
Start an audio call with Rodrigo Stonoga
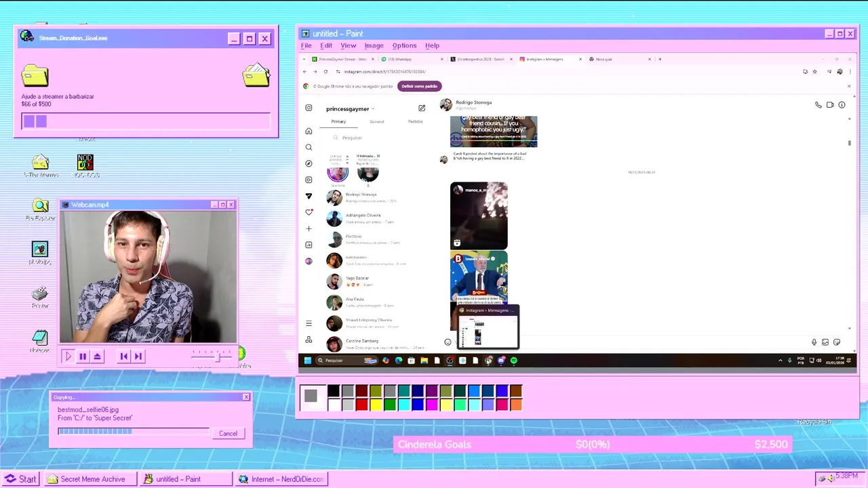coord(818,105)
